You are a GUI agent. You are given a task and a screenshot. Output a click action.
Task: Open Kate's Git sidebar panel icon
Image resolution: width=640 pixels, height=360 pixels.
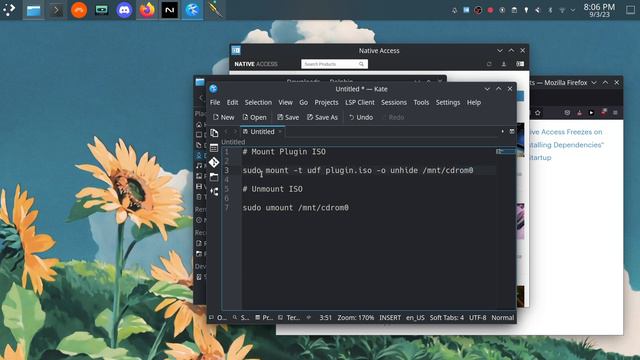[214, 162]
